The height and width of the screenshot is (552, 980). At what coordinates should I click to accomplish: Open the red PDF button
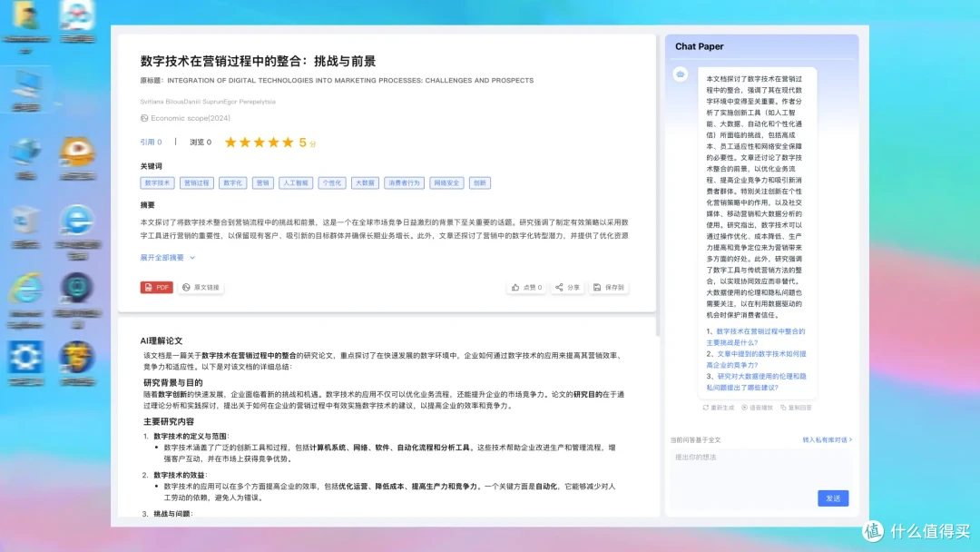156,288
